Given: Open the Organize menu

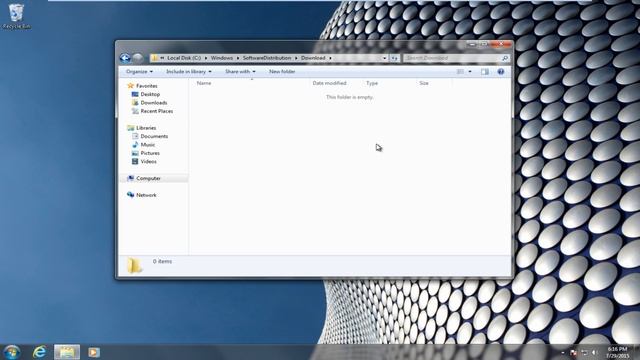Looking at the screenshot, I should coord(139,71).
